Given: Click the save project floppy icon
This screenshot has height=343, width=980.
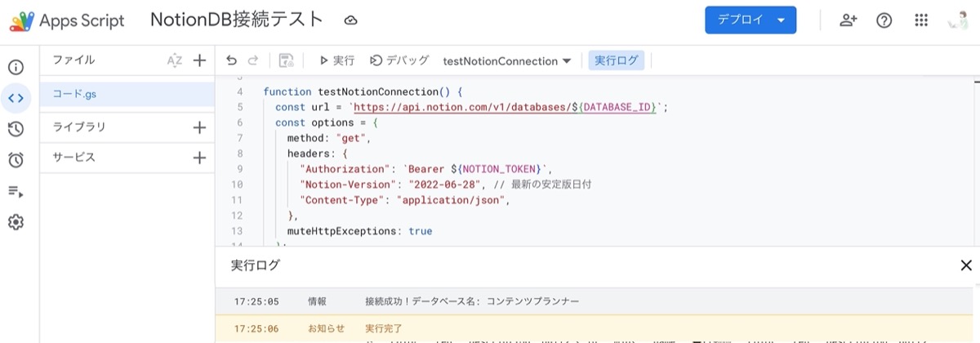Looking at the screenshot, I should (x=286, y=60).
